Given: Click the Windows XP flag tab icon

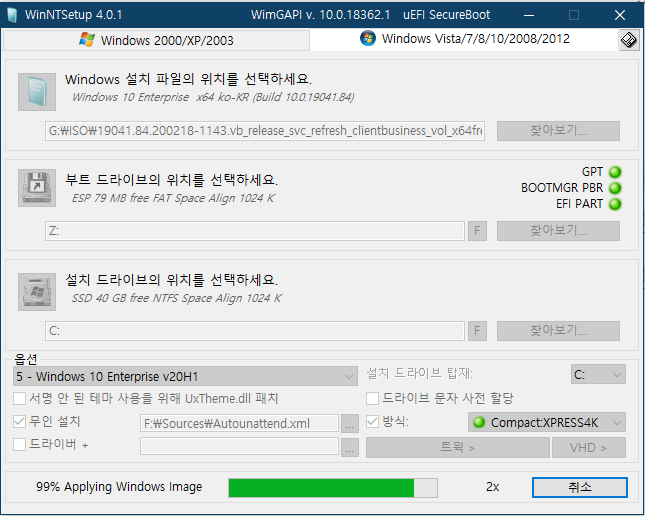Looking at the screenshot, I should pos(87,40).
